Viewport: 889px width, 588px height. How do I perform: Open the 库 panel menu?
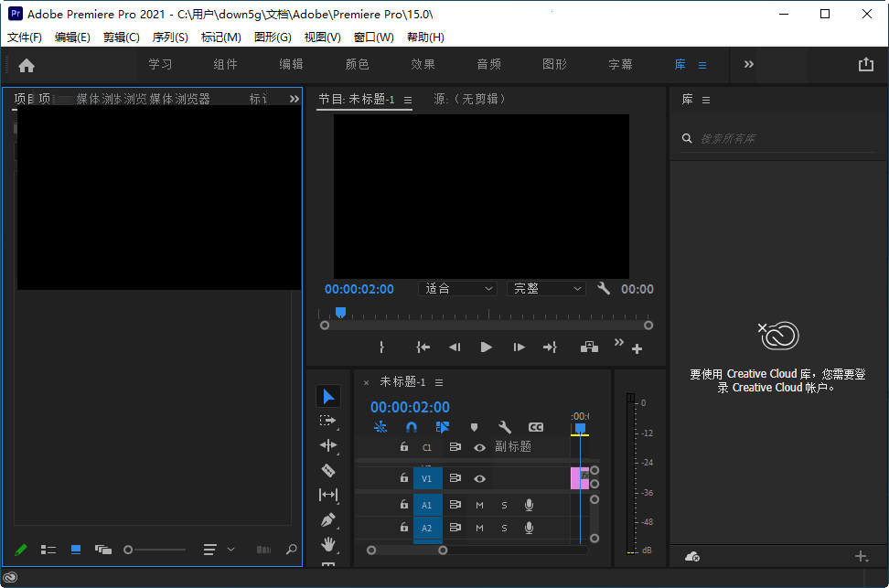pyautogui.click(x=706, y=100)
